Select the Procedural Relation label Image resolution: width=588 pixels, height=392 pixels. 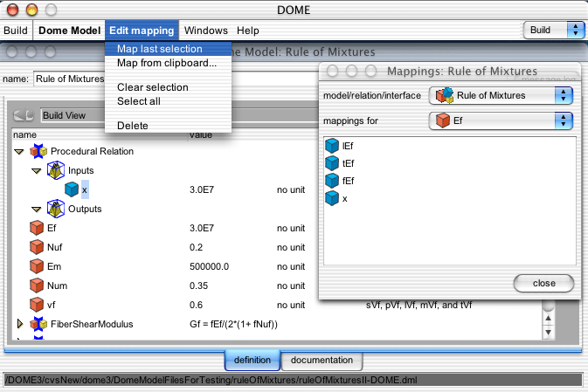93,151
